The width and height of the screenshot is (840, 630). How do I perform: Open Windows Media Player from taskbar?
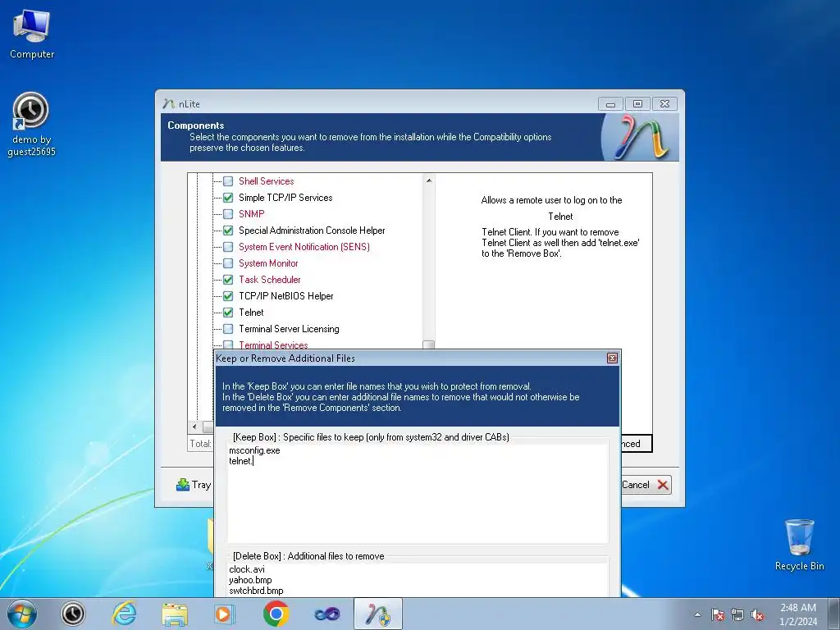(x=224, y=614)
